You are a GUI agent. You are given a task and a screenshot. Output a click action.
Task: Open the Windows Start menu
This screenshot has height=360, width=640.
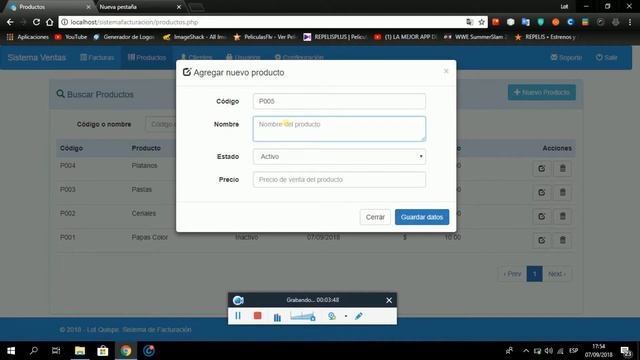[11, 351]
